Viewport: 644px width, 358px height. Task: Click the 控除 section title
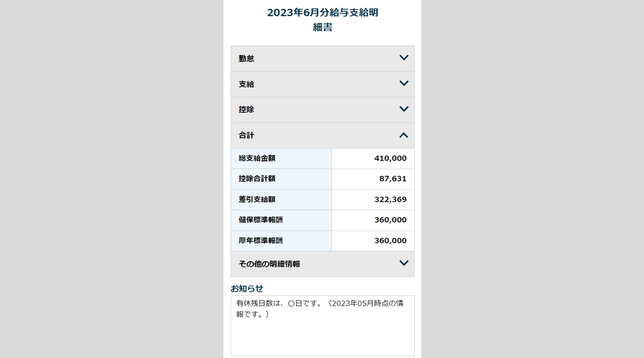(246, 109)
